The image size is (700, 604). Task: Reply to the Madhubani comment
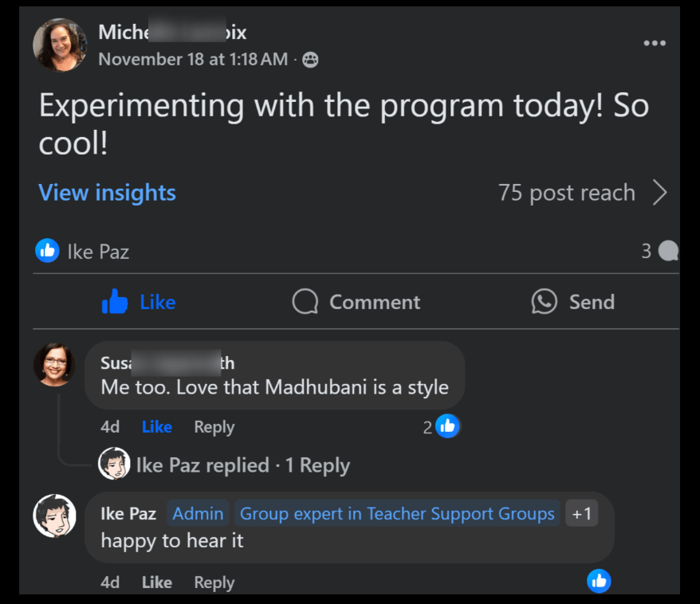tap(214, 427)
